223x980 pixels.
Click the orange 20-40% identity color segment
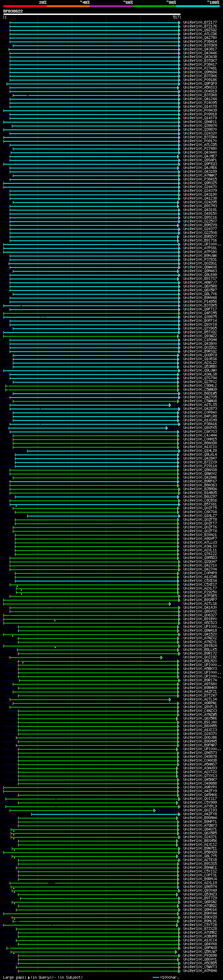68,6
